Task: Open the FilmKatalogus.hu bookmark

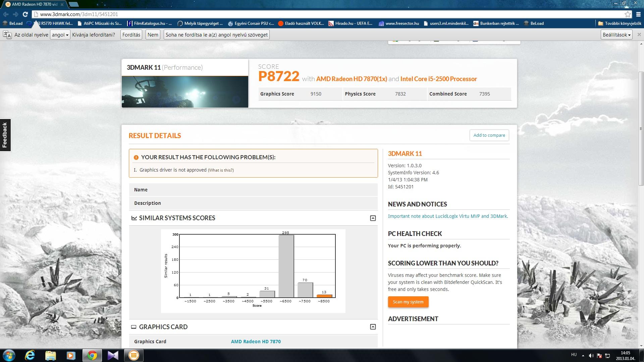Action: tap(150, 23)
